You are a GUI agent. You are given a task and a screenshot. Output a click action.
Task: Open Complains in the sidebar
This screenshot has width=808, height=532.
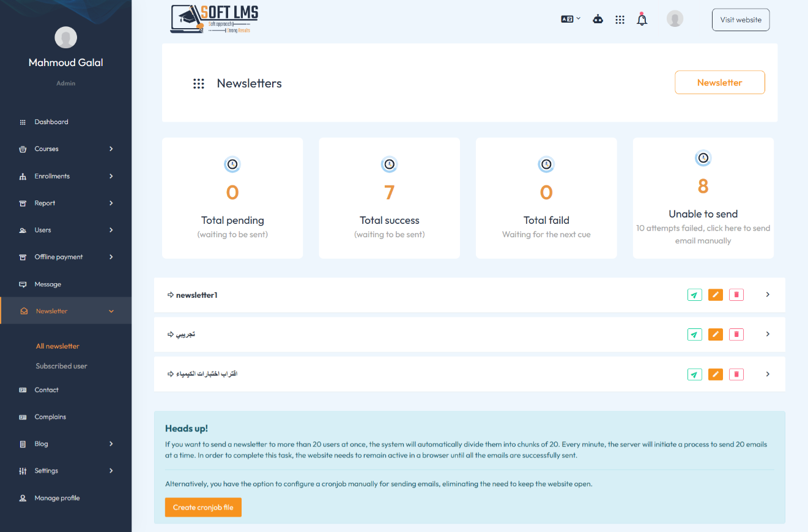point(65,417)
